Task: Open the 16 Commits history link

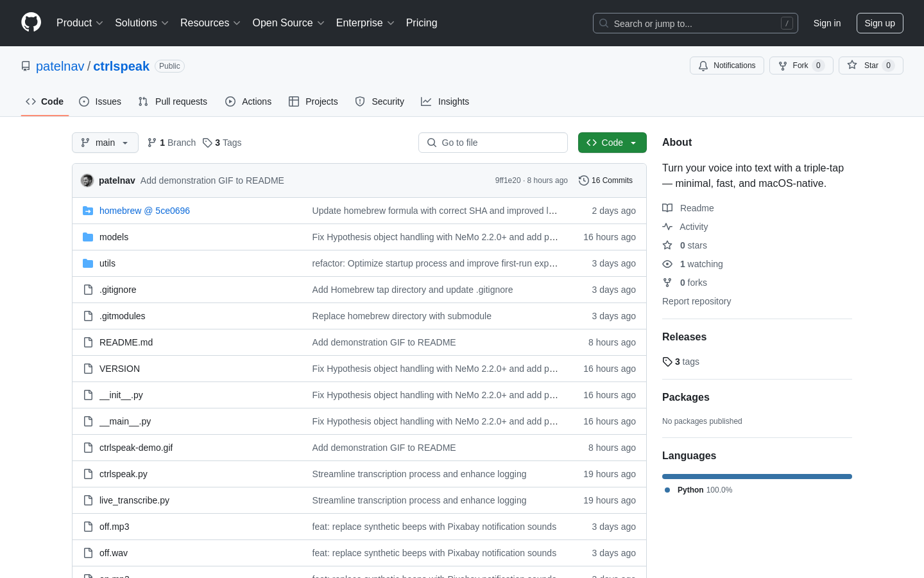Action: 606,180
